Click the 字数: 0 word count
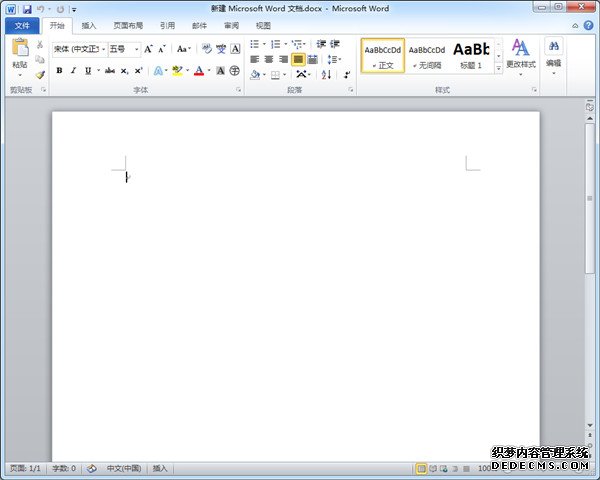This screenshot has width=600, height=480. click(64, 469)
